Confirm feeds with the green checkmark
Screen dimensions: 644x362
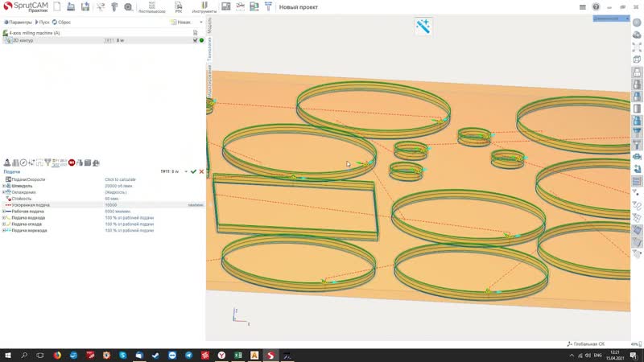193,171
